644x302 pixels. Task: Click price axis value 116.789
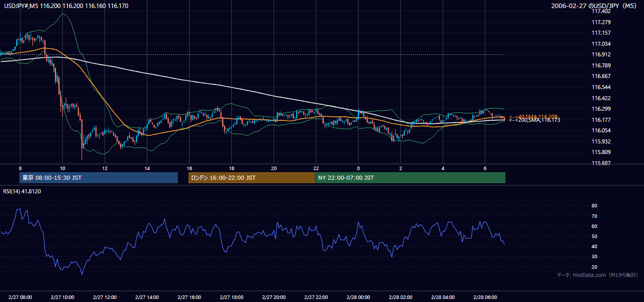(601, 65)
